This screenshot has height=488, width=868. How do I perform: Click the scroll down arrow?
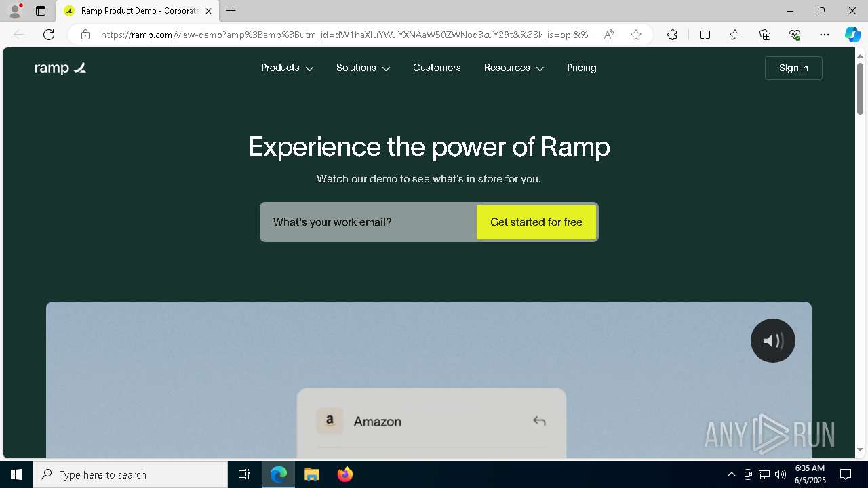click(860, 450)
